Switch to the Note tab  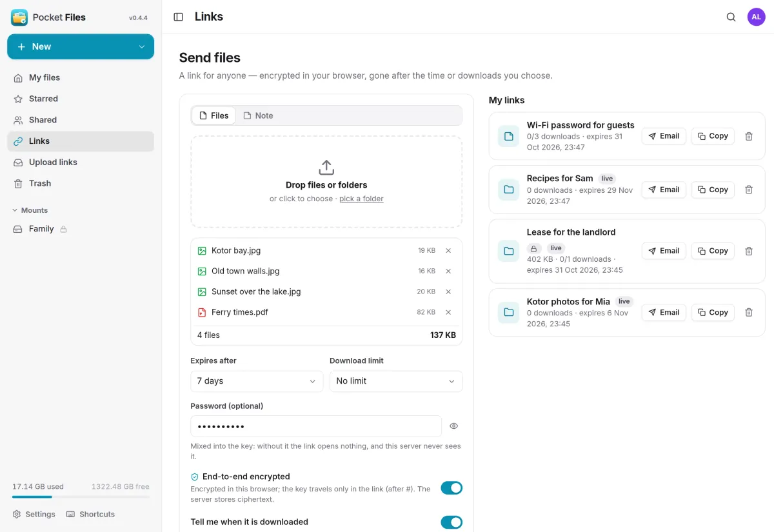(258, 115)
